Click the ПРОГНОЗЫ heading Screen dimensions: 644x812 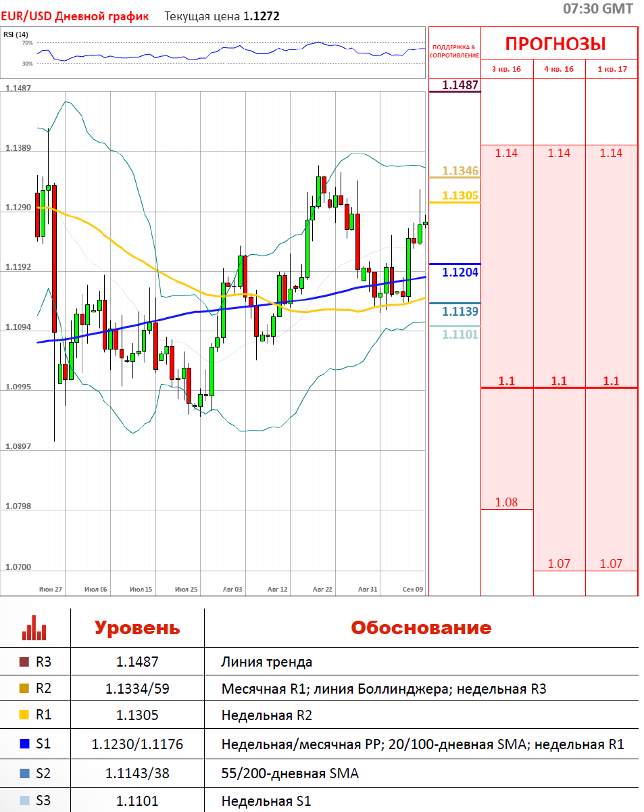[555, 44]
